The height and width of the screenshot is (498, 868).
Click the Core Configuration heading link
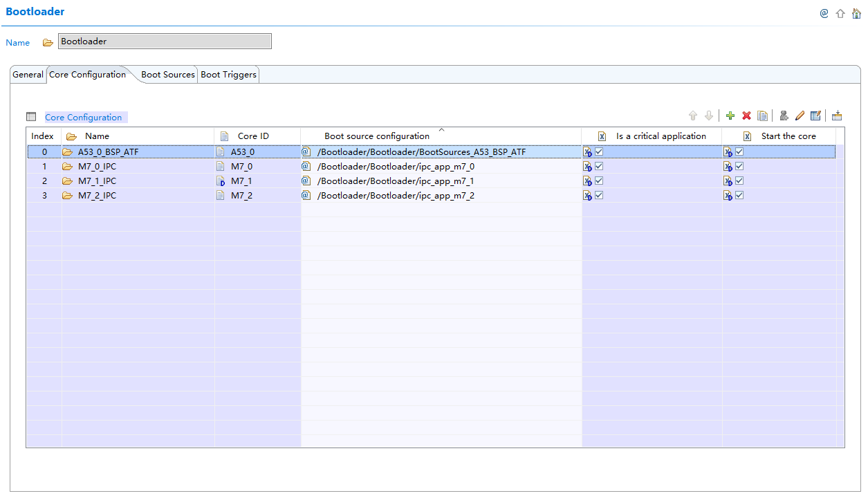pos(84,117)
